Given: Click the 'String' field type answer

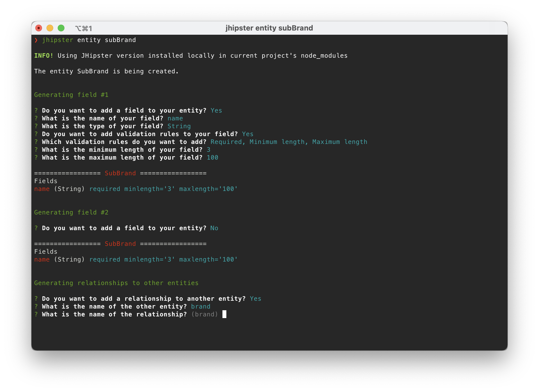Looking at the screenshot, I should click(179, 126).
